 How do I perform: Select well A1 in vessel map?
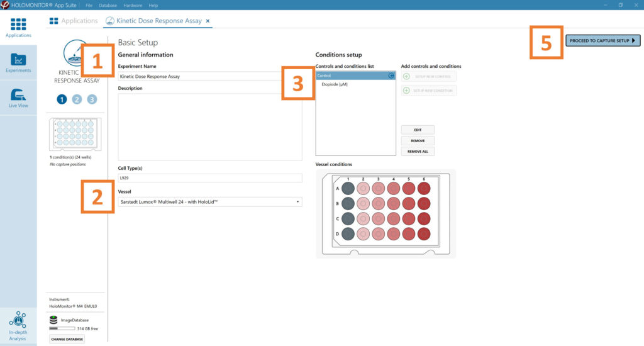coord(348,189)
